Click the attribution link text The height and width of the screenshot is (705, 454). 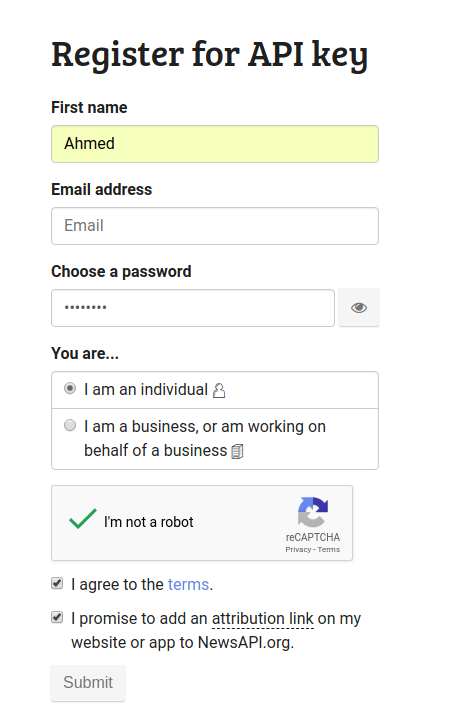pyautogui.click(x=263, y=619)
